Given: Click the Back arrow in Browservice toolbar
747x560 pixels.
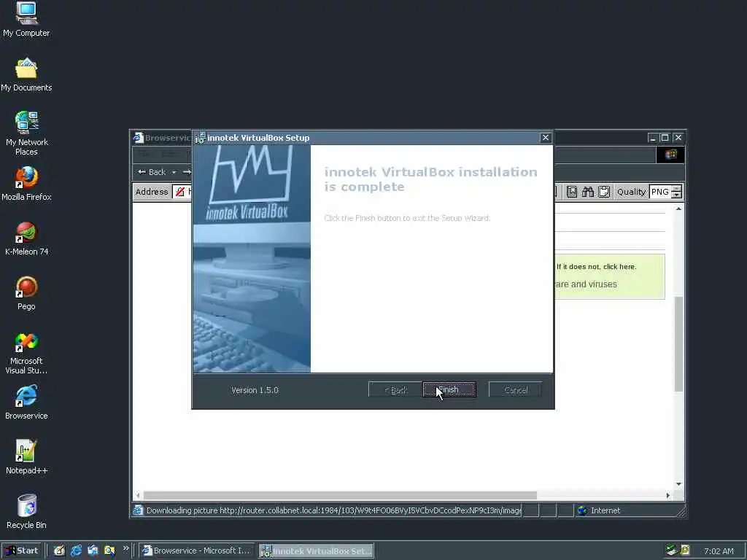Looking at the screenshot, I should click(x=152, y=172).
